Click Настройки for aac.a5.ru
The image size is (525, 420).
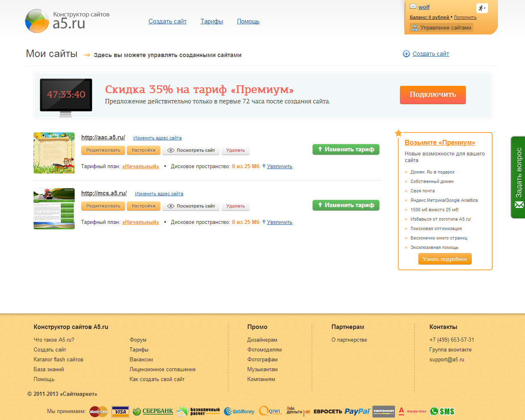143,151
